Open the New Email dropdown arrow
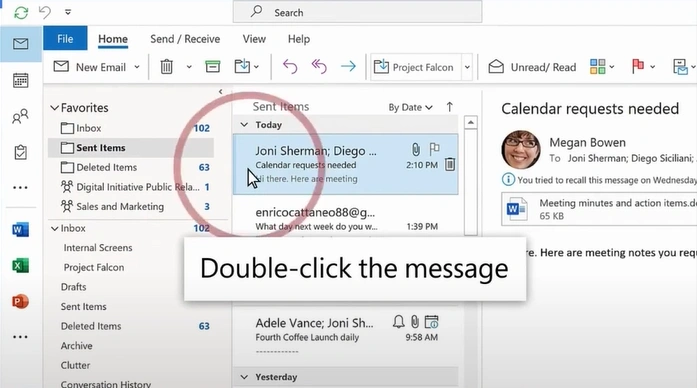The image size is (697, 388). pos(137,67)
